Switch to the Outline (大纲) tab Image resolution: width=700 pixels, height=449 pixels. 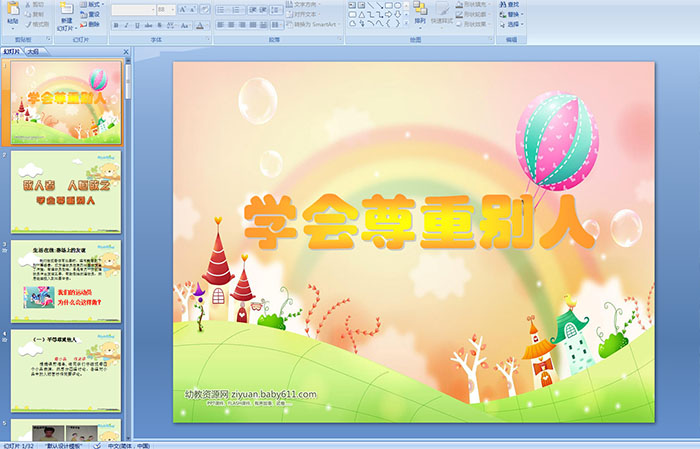pyautogui.click(x=33, y=50)
